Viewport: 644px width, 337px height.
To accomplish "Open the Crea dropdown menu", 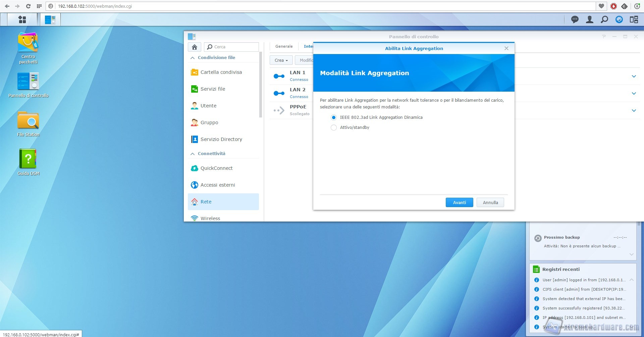I will click(281, 60).
